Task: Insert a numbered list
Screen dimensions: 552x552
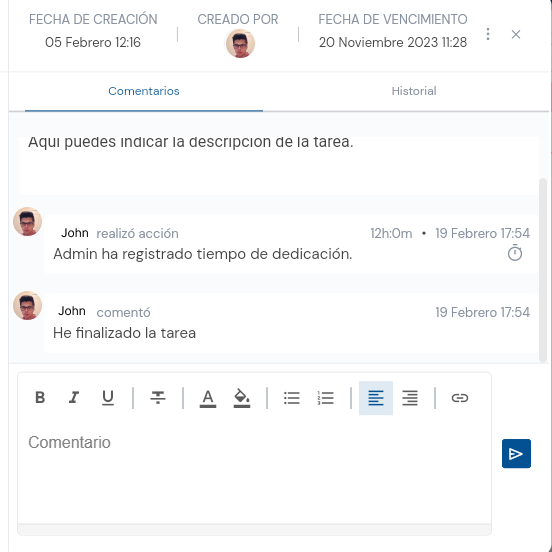Action: click(326, 398)
